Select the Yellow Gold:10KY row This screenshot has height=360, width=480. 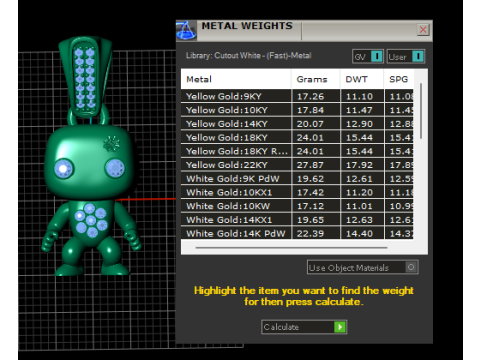coord(297,110)
